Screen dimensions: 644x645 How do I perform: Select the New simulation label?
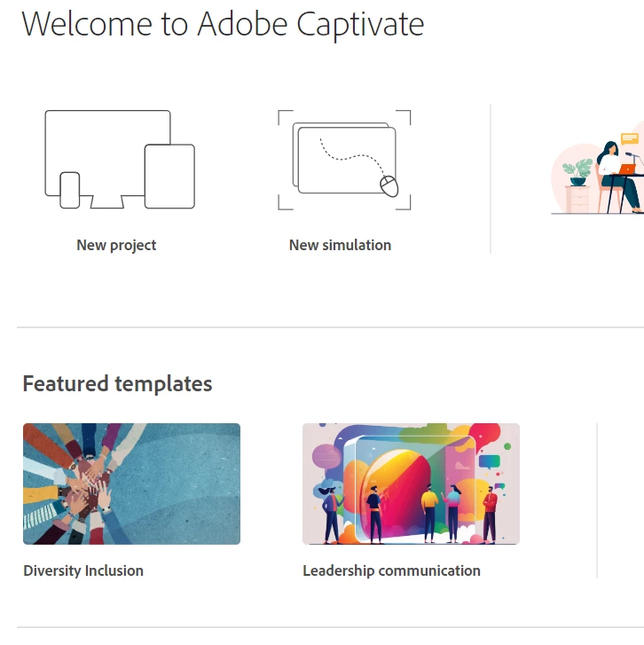tap(340, 245)
